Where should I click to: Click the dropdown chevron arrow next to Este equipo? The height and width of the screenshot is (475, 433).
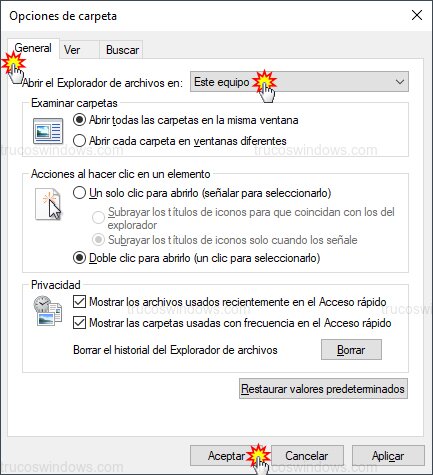400,82
